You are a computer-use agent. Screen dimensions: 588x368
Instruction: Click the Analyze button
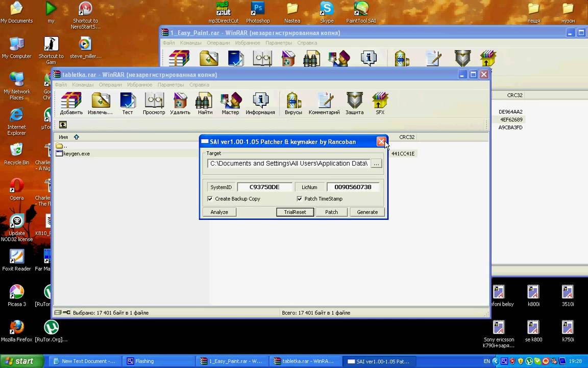click(219, 212)
